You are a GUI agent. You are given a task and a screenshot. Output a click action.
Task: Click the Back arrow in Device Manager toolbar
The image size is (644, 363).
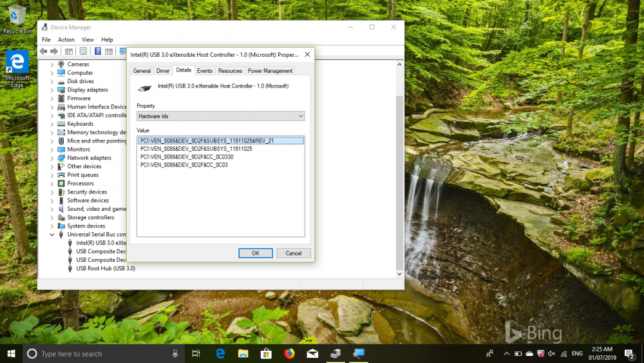tap(44, 52)
